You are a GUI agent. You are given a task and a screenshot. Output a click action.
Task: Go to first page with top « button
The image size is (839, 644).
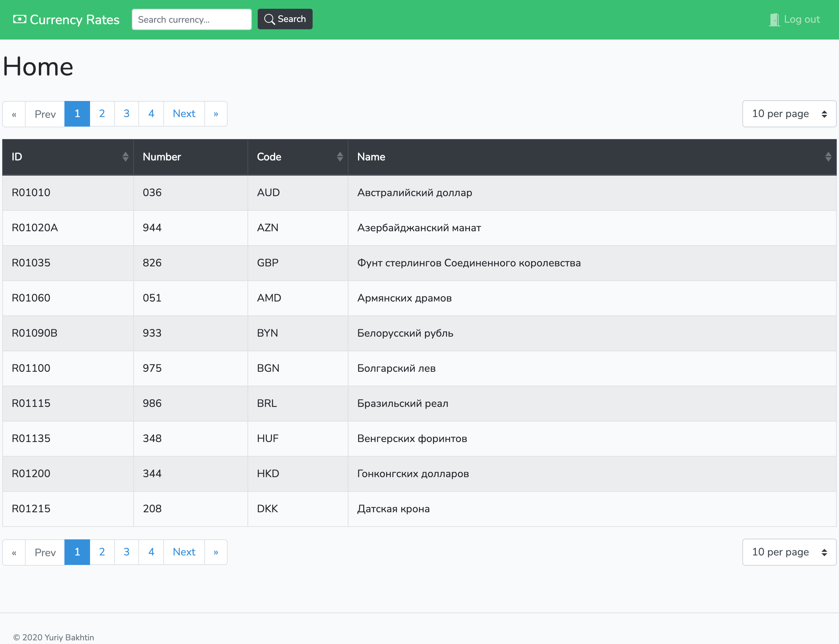(x=14, y=114)
